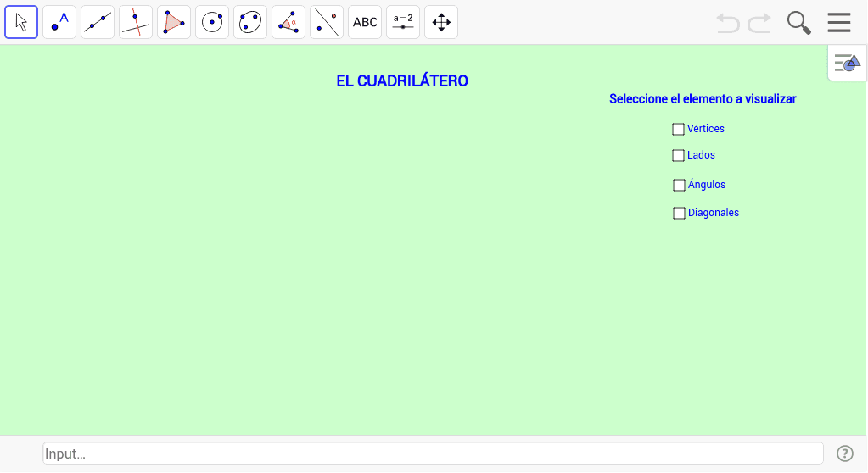The image size is (868, 473).
Task: Open the search magnifier
Action: coord(798,23)
